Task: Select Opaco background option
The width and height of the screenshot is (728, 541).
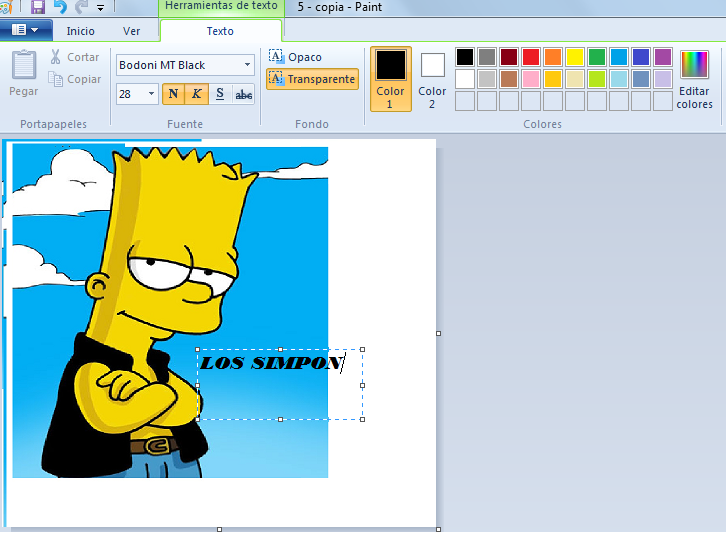Action: 296,57
